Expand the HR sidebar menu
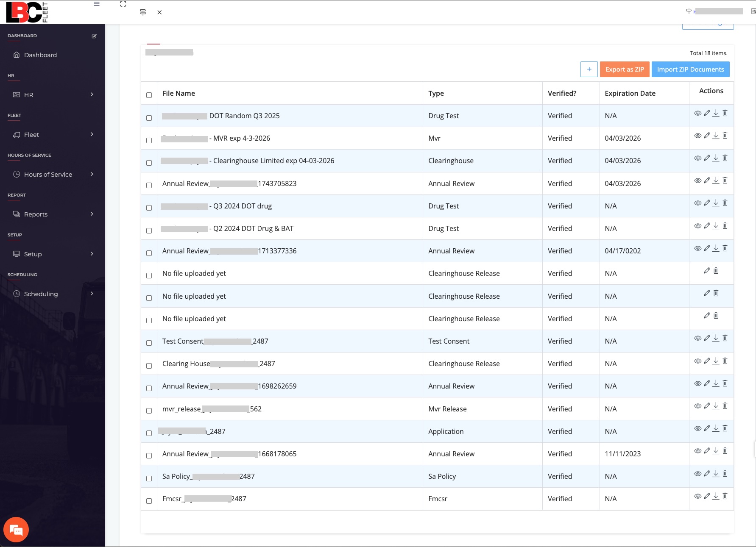 [x=53, y=95]
